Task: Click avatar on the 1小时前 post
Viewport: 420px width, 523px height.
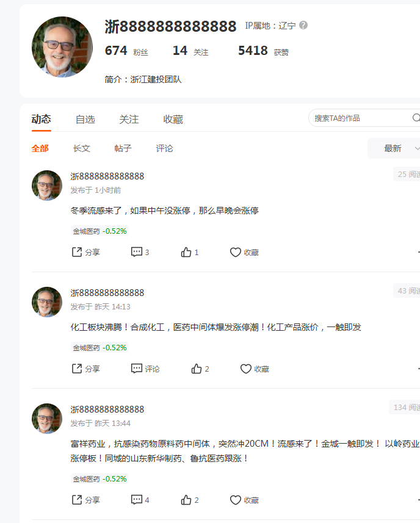Action: point(47,186)
